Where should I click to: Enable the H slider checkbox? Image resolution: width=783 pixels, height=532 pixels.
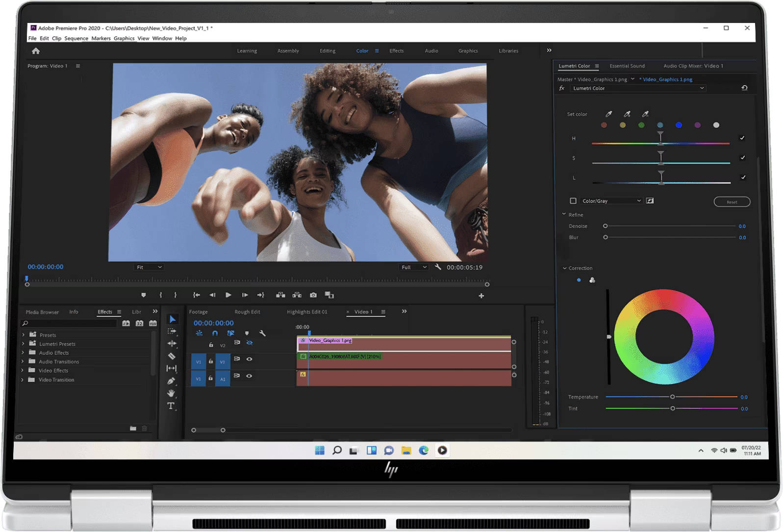742,138
